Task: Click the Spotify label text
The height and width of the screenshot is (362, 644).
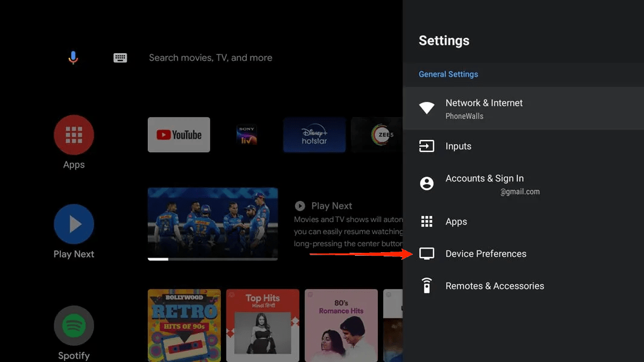Action: (x=74, y=355)
